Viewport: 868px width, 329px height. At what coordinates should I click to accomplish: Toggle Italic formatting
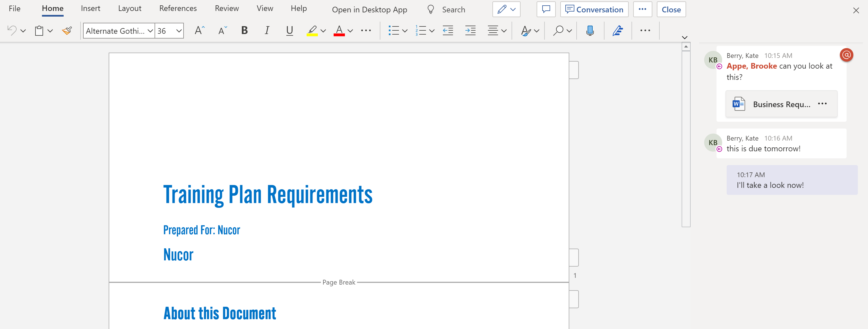267,31
